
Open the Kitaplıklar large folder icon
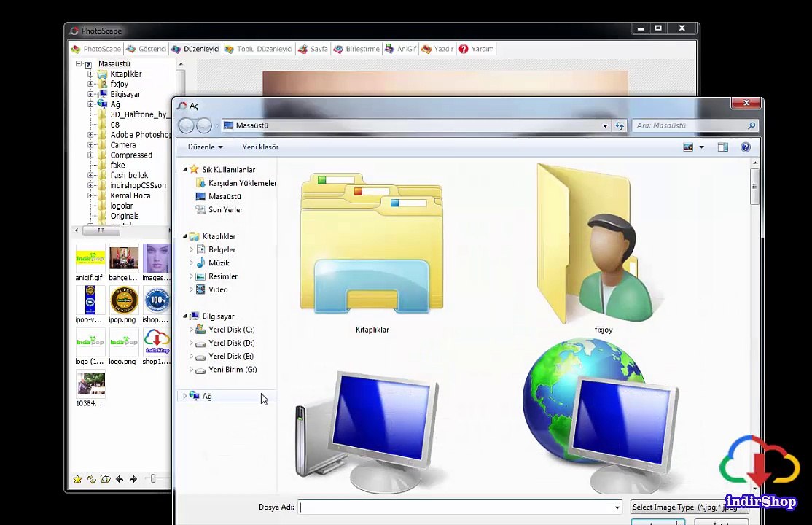point(371,244)
